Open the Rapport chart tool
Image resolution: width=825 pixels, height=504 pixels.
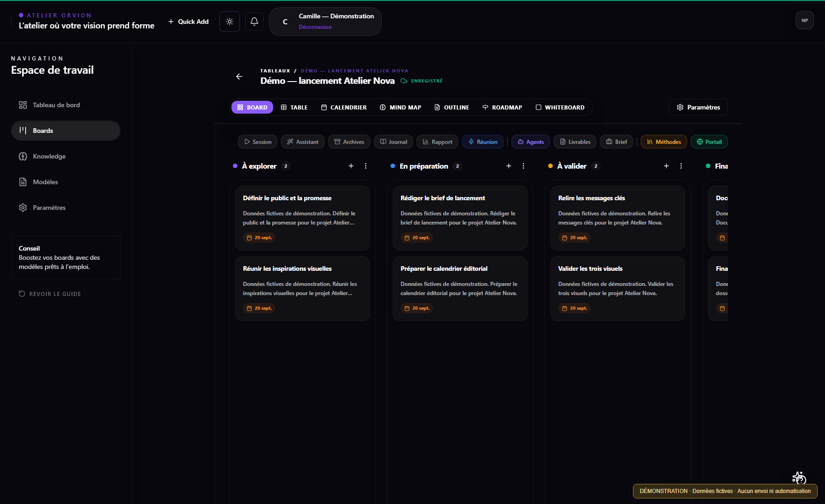point(437,142)
